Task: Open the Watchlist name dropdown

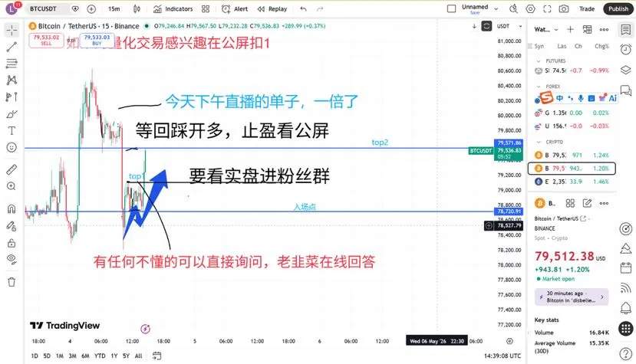Action: (x=546, y=30)
